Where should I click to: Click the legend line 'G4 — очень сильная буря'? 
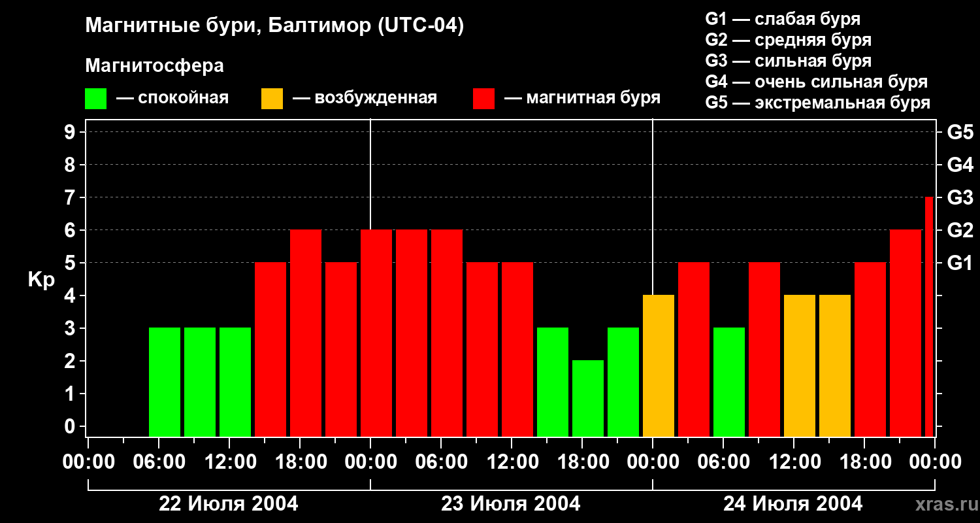click(816, 82)
